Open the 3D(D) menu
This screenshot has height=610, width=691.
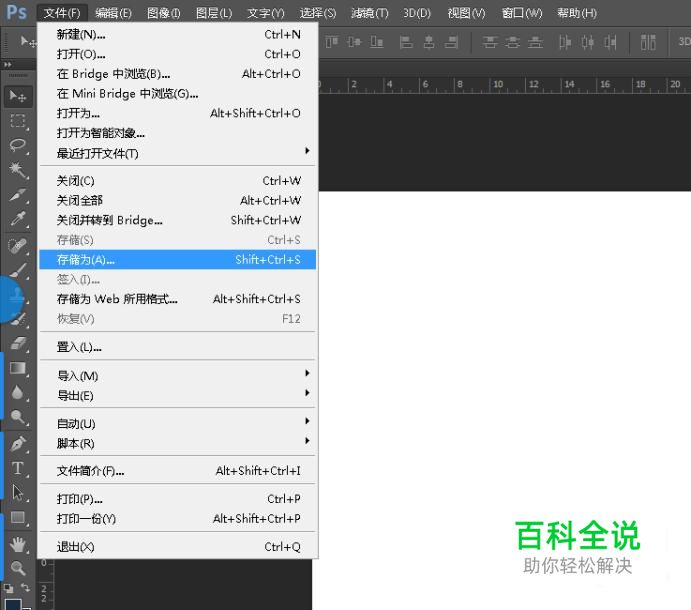pyautogui.click(x=417, y=13)
